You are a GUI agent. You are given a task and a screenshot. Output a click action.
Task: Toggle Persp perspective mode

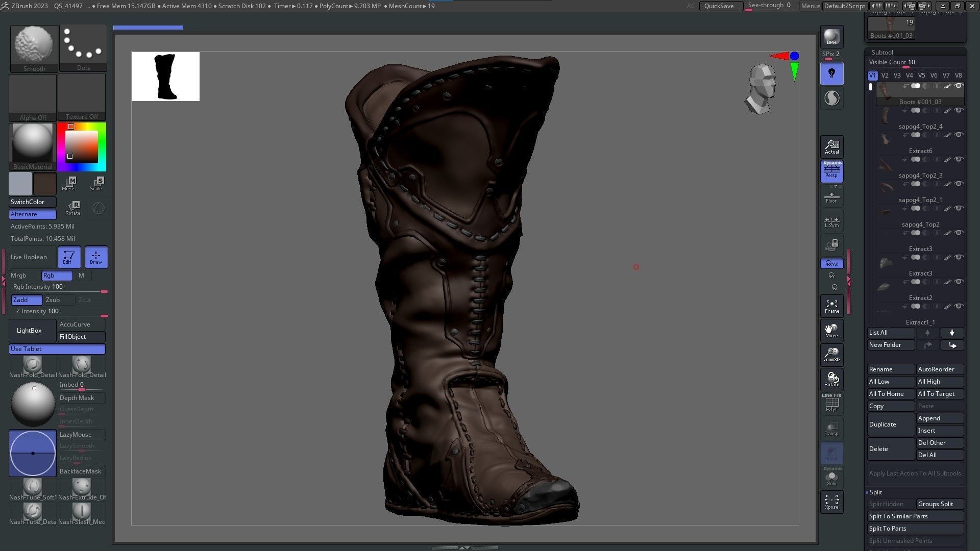pyautogui.click(x=831, y=171)
